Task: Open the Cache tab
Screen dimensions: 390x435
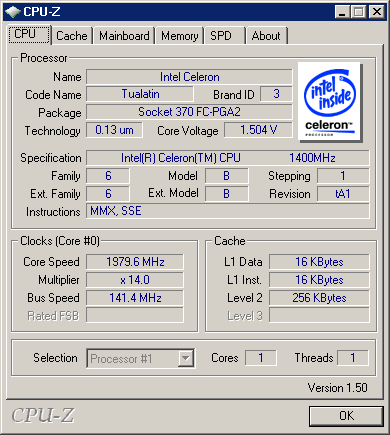Action: coord(72,36)
